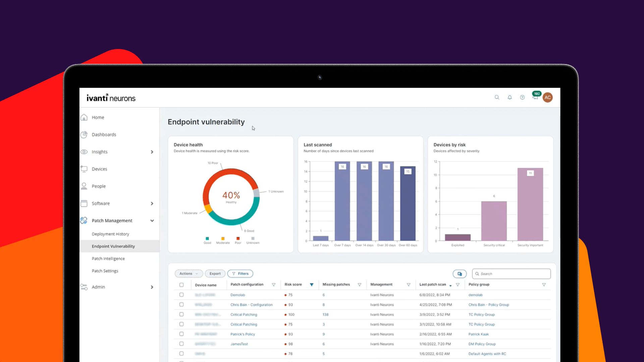Click into the table Search field
Image resolution: width=644 pixels, height=362 pixels.
click(511, 274)
